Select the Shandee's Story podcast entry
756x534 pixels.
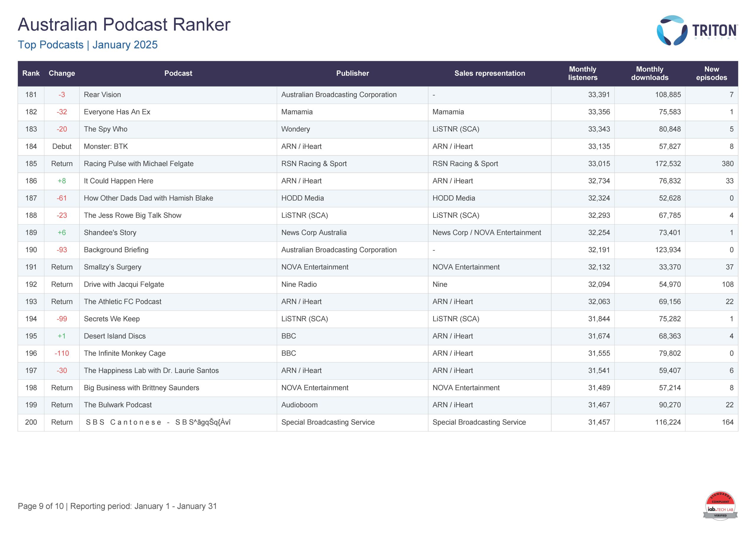click(110, 232)
